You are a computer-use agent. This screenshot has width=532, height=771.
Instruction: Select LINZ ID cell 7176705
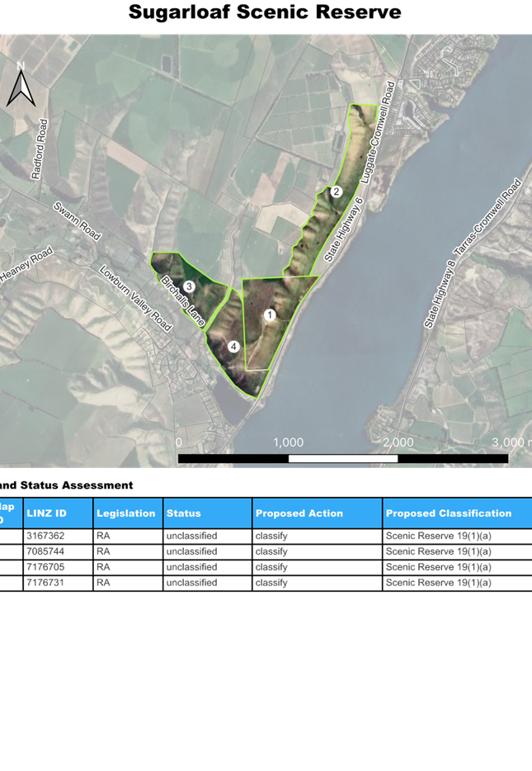46,567
